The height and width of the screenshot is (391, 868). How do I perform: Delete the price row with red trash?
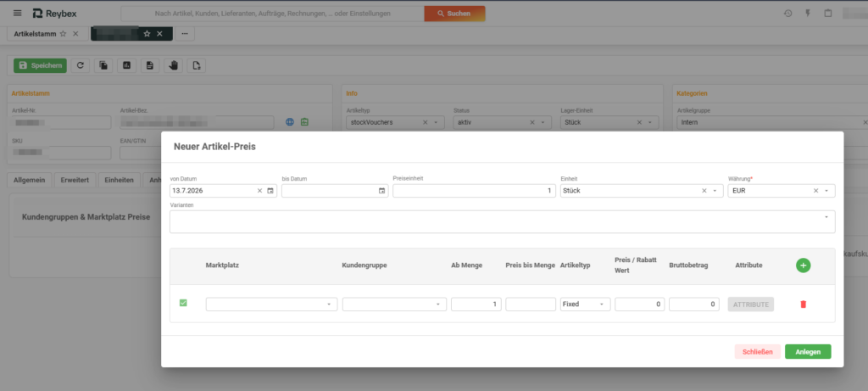[804, 304]
